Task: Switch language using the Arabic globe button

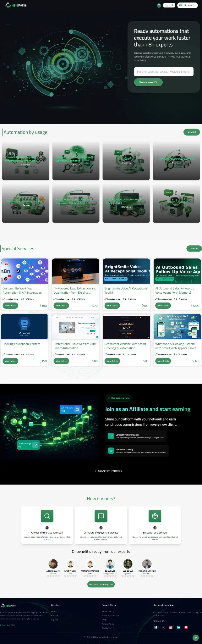Action: coord(169,5)
